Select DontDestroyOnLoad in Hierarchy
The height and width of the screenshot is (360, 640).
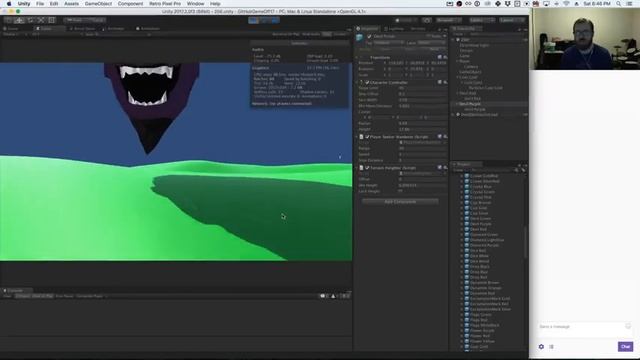coord(479,115)
